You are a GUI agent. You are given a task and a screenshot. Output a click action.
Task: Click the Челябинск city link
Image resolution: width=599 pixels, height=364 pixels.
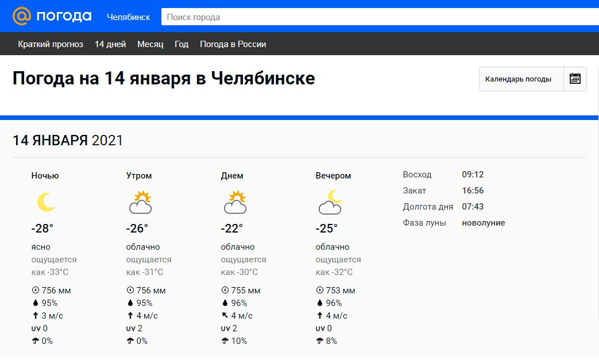129,17
